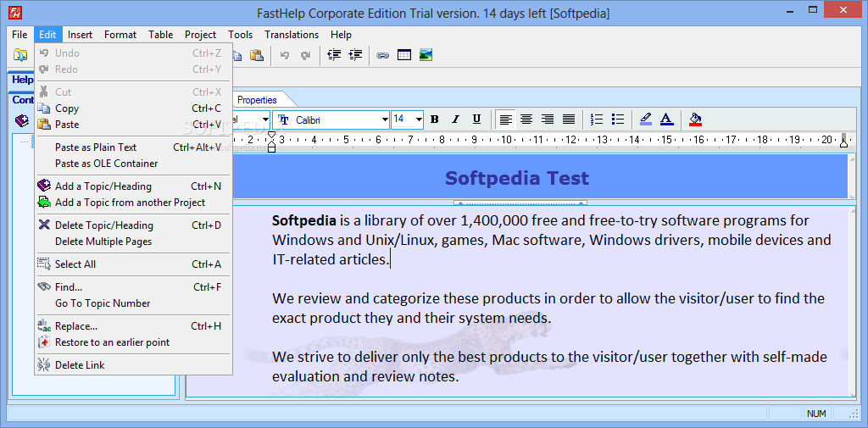This screenshot has width=868, height=428.
Task: Open the File menu
Action: 19,35
